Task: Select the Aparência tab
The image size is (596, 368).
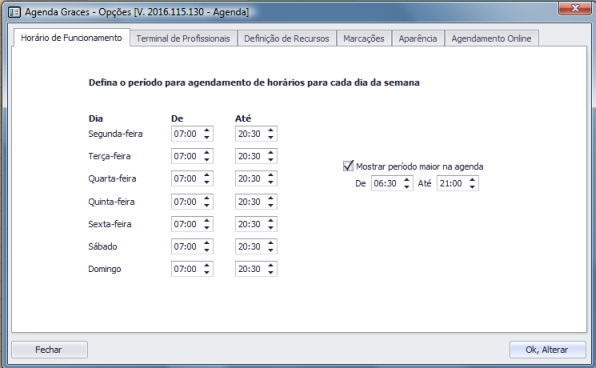Action: 418,38
